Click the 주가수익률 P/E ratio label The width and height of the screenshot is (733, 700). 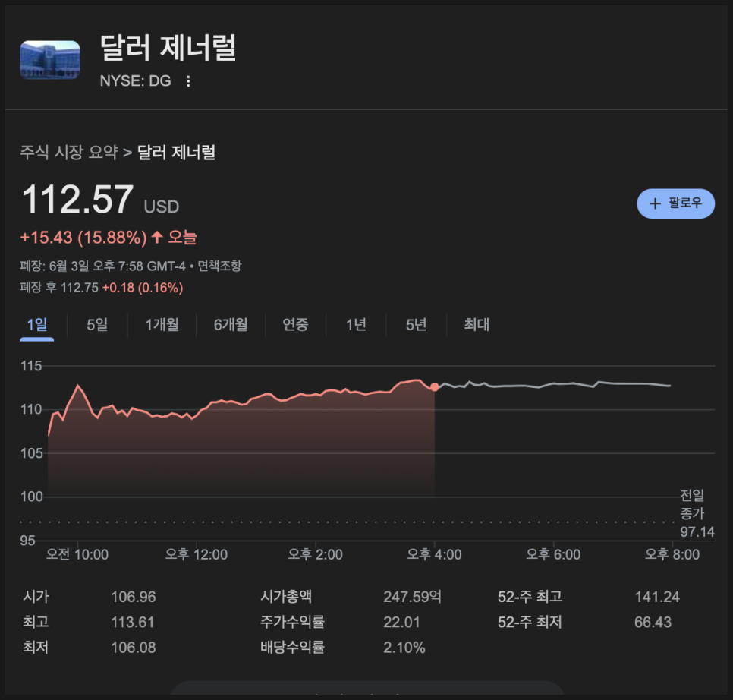pyautogui.click(x=292, y=622)
